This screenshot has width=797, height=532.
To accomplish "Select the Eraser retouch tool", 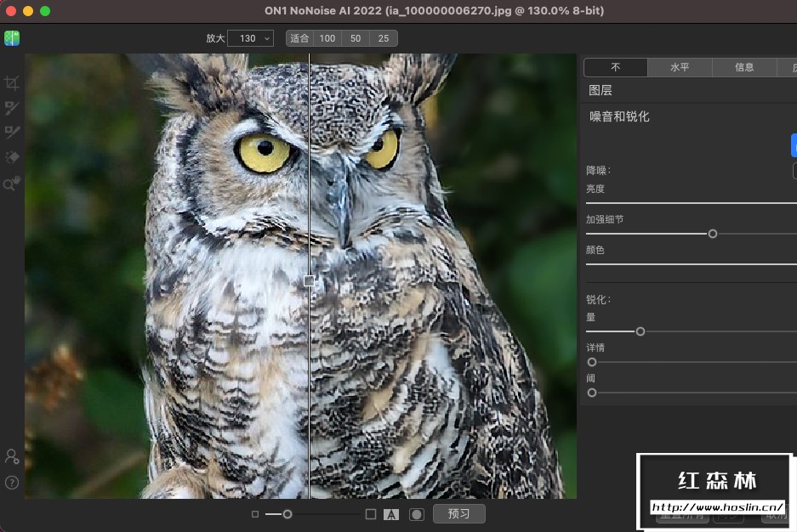I will click(12, 158).
